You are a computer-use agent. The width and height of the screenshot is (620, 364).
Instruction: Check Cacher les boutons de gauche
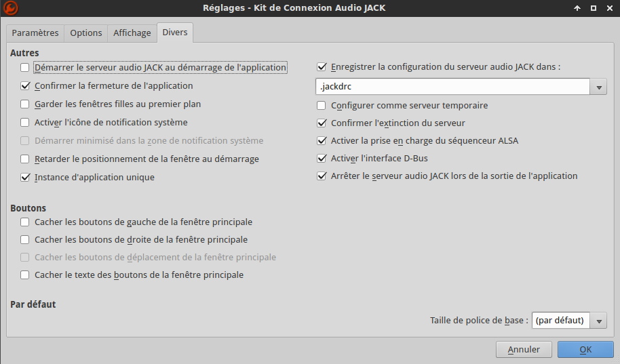(25, 222)
